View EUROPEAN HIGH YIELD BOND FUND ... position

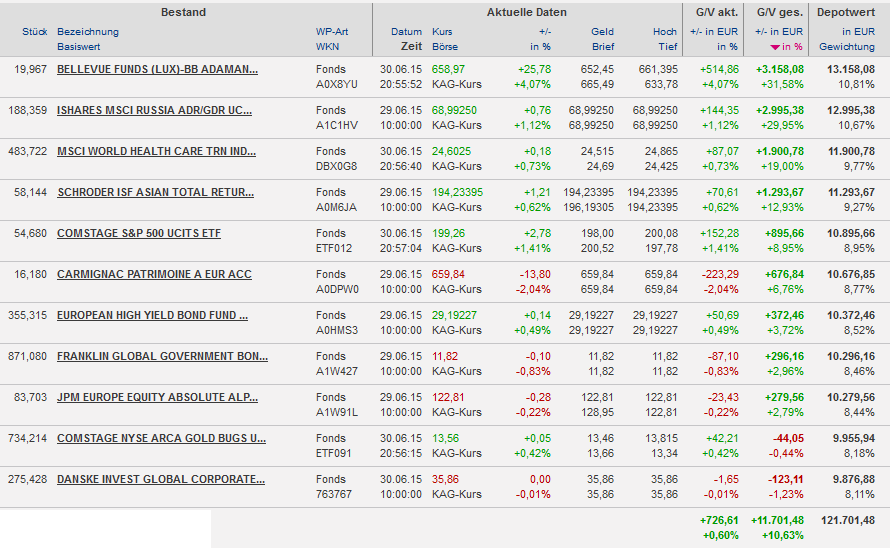coord(153,315)
